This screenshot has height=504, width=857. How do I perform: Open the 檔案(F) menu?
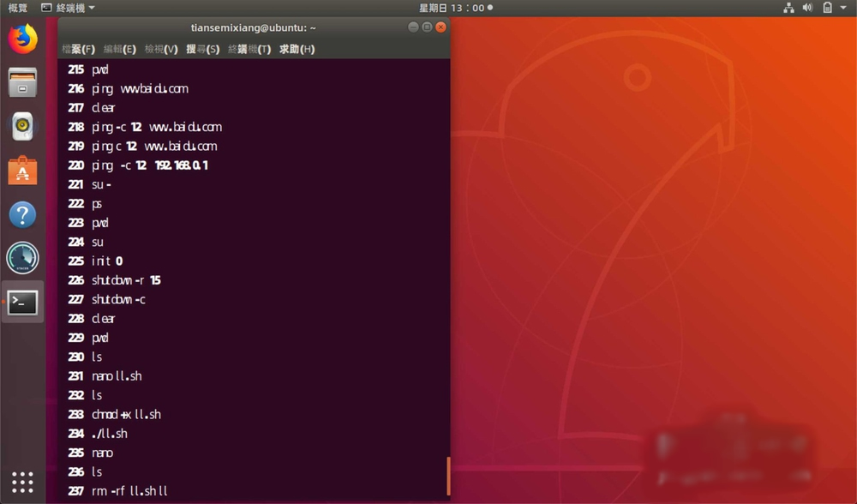point(78,49)
